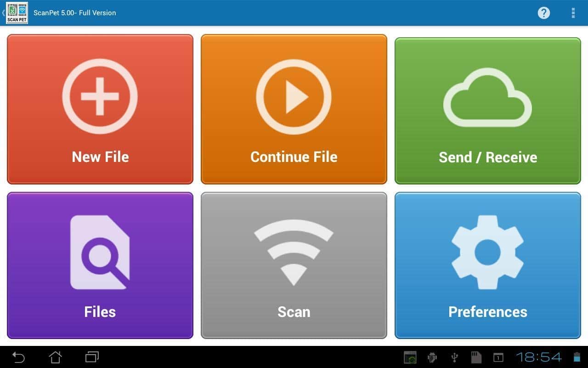
Task: Tap the calendar notification icon
Action: click(x=498, y=357)
